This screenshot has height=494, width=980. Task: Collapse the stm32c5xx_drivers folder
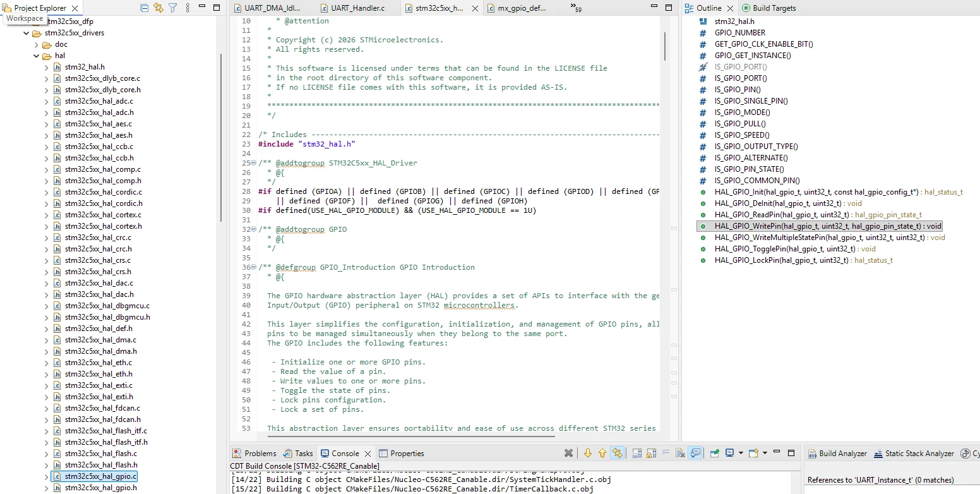click(26, 33)
